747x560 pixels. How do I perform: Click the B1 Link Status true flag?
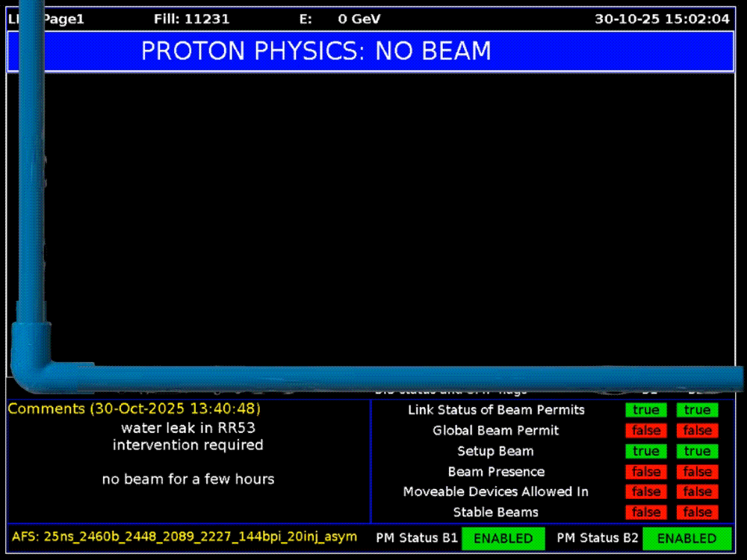tap(645, 410)
